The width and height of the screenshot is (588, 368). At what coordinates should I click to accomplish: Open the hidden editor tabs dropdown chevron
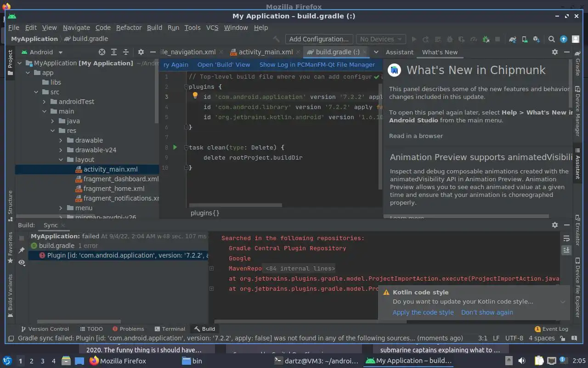pos(376,52)
